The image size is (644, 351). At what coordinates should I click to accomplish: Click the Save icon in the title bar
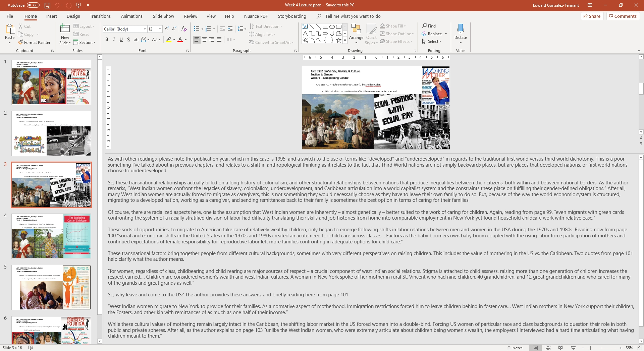(x=47, y=5)
